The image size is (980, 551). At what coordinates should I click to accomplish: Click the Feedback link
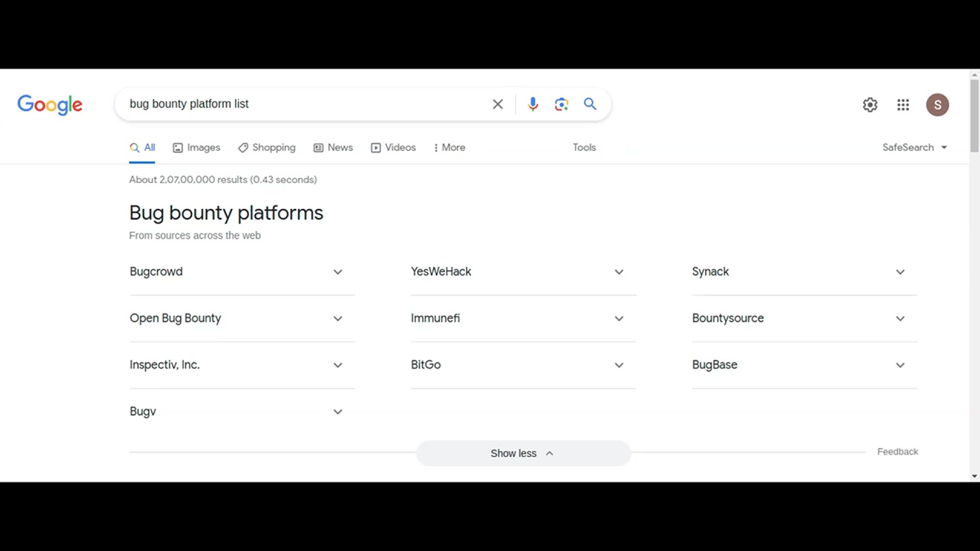(897, 452)
